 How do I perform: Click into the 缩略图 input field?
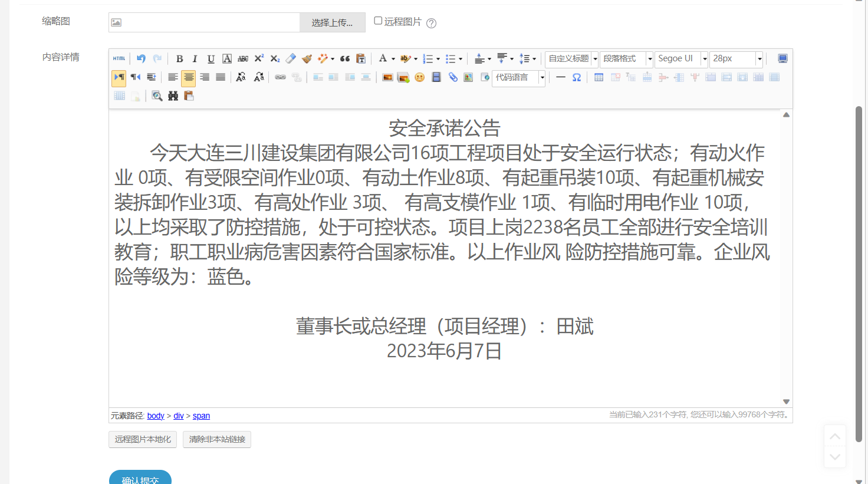205,22
